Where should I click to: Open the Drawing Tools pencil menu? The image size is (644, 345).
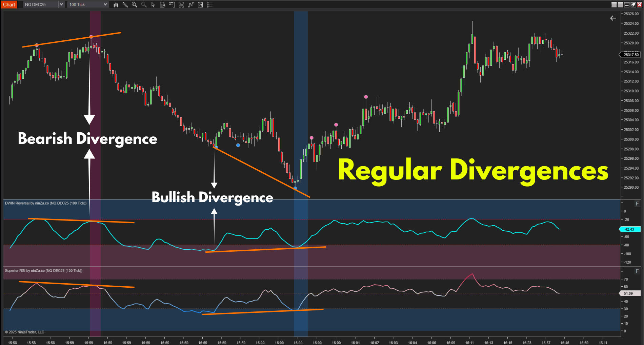pyautogui.click(x=125, y=5)
